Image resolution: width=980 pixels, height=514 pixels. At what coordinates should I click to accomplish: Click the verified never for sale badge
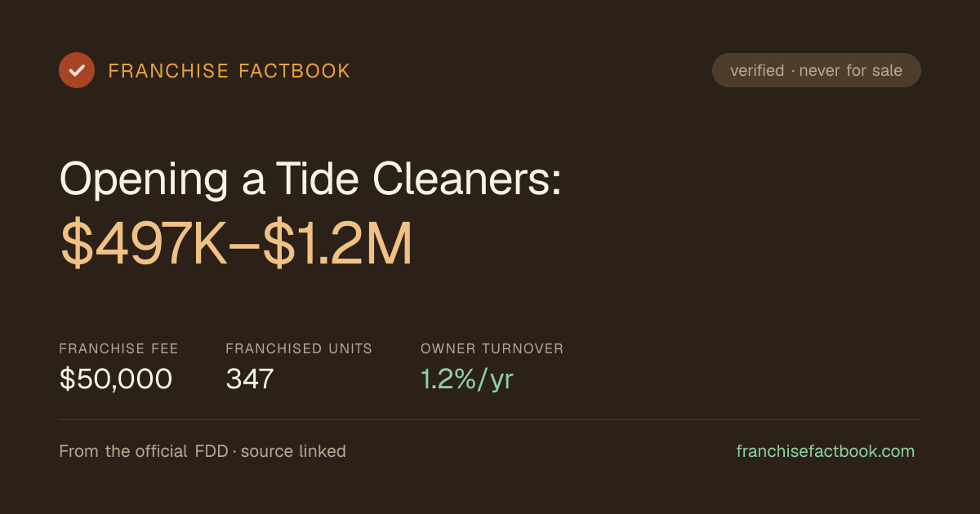(x=817, y=70)
